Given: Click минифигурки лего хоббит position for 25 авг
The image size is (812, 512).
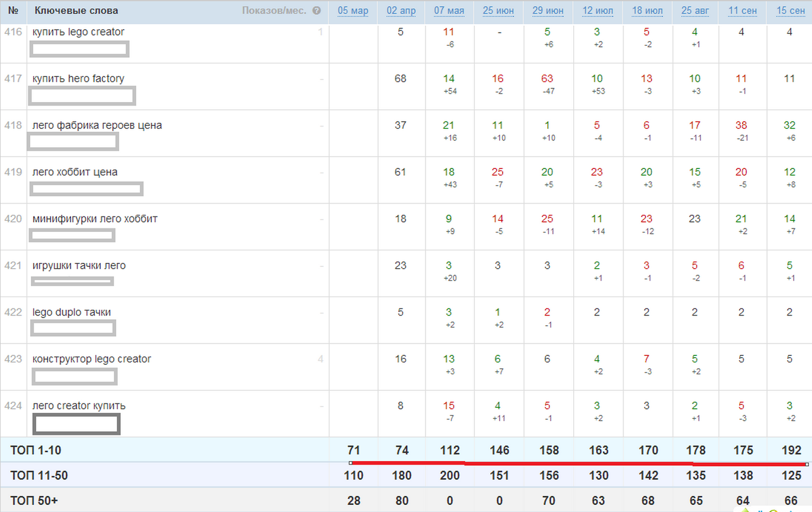Looking at the screenshot, I should click(x=695, y=219).
